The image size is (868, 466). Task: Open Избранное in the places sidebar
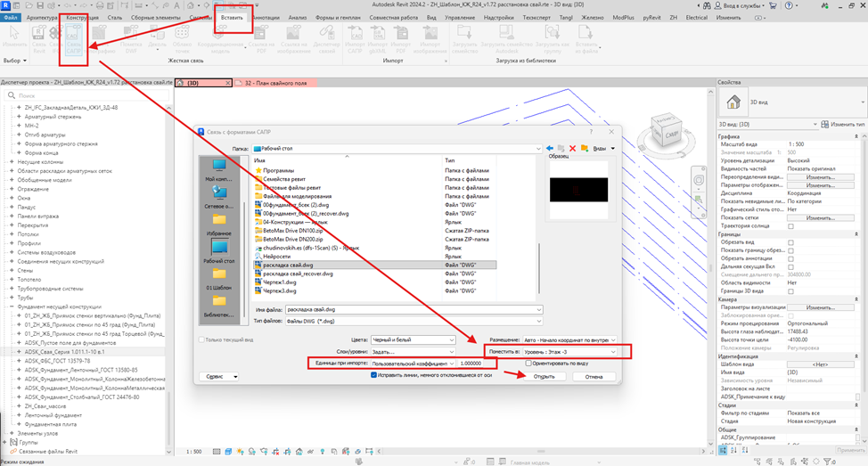(219, 225)
